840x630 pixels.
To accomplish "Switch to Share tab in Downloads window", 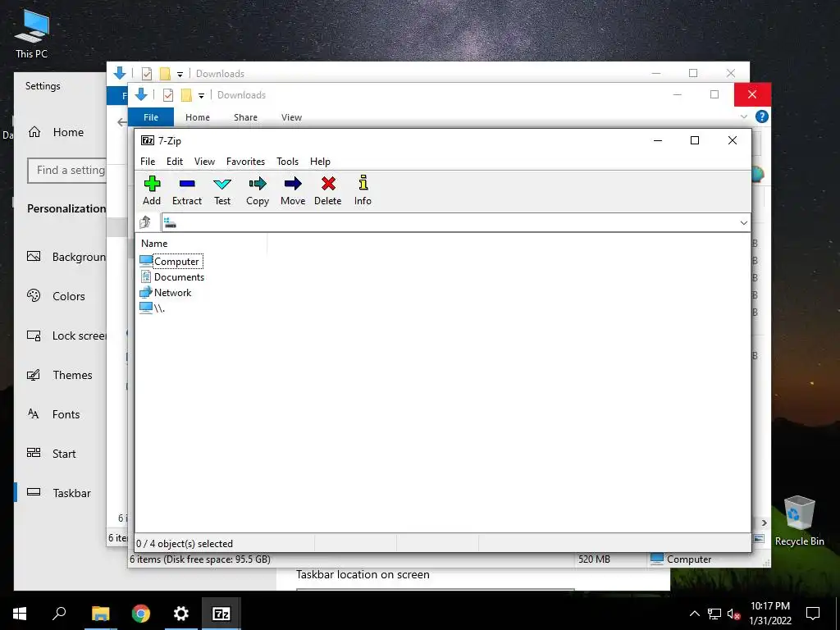I will click(245, 117).
